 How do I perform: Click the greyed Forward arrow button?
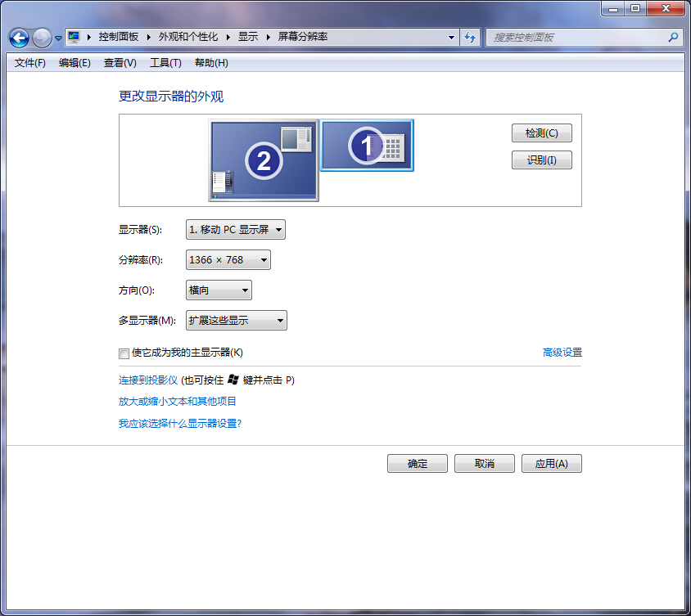click(x=42, y=38)
